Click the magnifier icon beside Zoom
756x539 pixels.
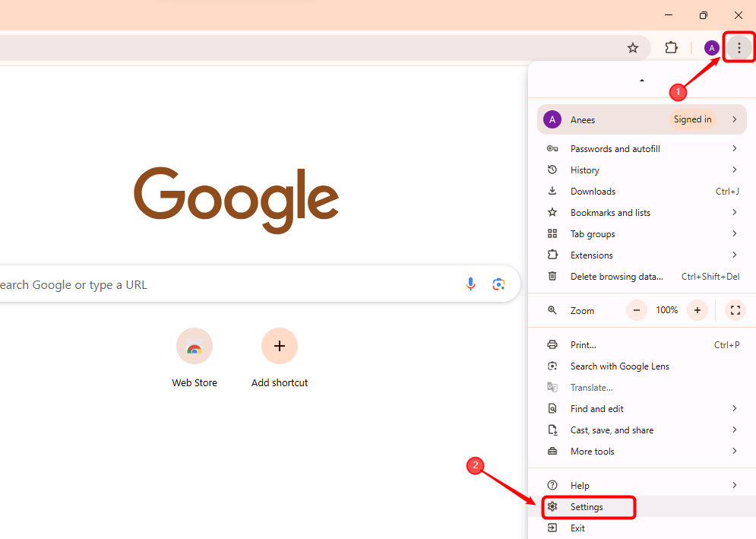click(x=552, y=310)
